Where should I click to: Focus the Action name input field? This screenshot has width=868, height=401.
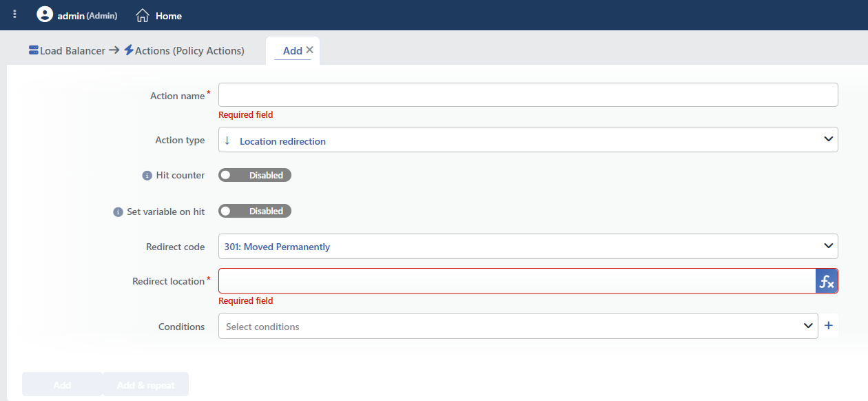pos(528,95)
